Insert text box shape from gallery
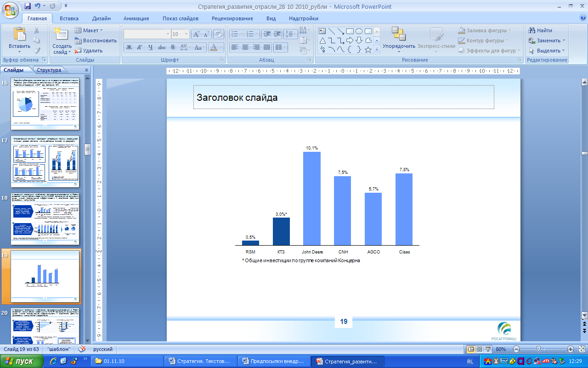Image resolution: width=588 pixels, height=368 pixels. pyautogui.click(x=322, y=31)
